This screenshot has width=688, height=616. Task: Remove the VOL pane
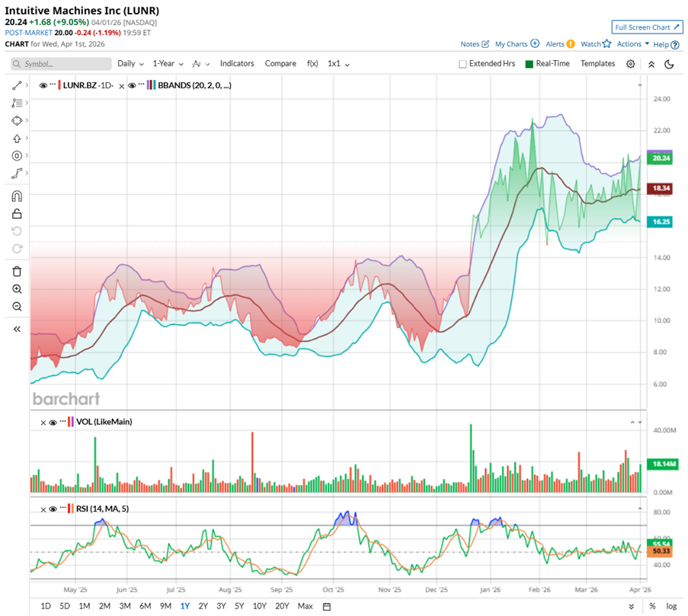click(x=43, y=423)
